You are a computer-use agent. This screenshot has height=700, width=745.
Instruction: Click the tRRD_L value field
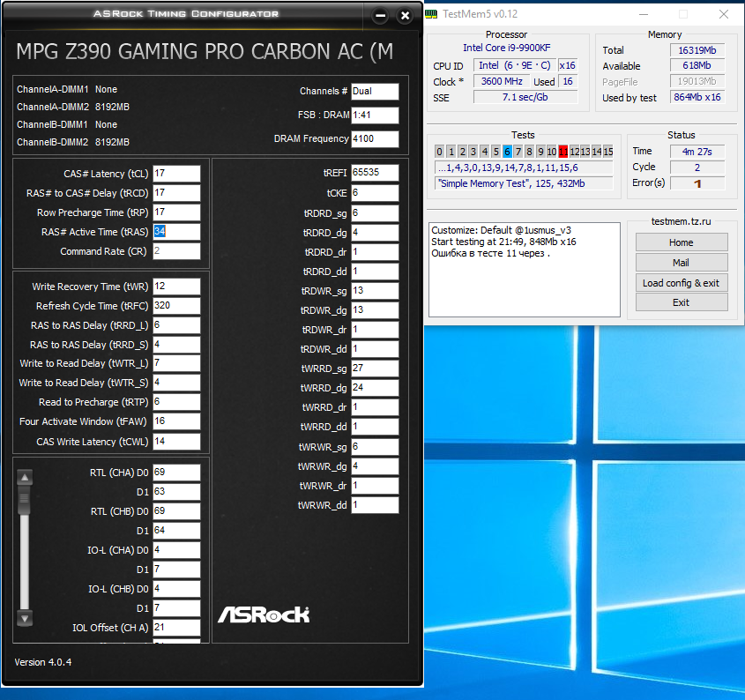coord(176,325)
